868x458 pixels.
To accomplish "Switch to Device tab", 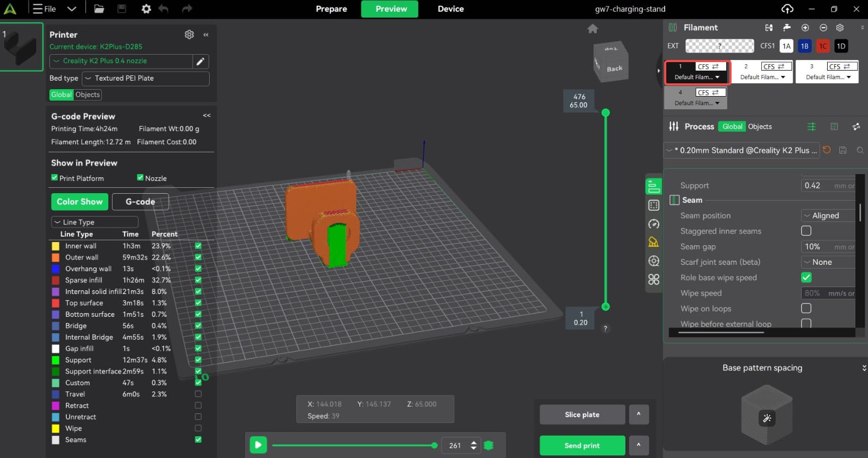I will click(451, 9).
